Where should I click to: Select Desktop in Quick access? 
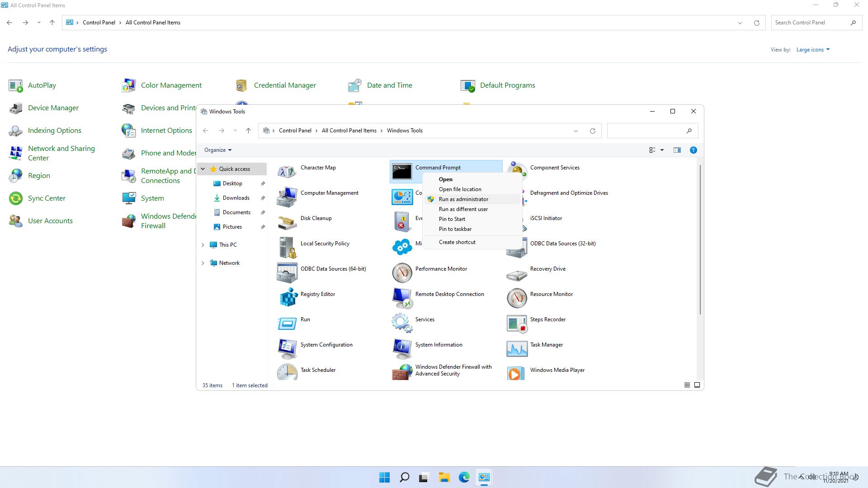click(232, 183)
